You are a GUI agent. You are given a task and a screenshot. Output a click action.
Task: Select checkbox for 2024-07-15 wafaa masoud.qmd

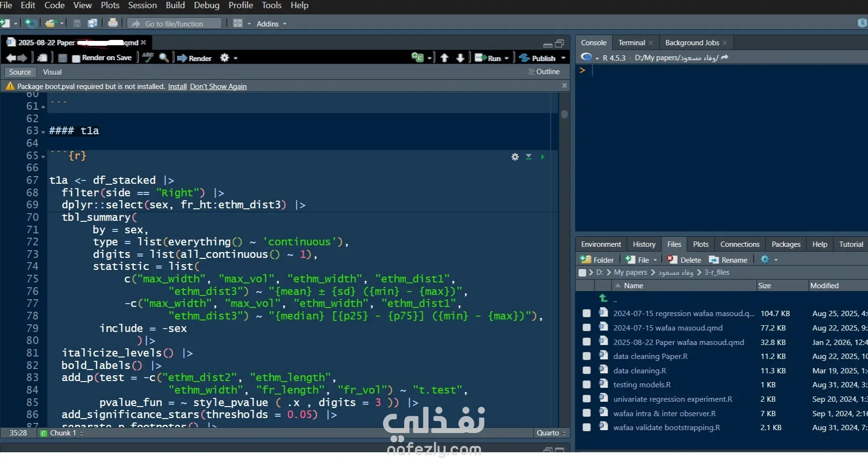pyautogui.click(x=587, y=328)
